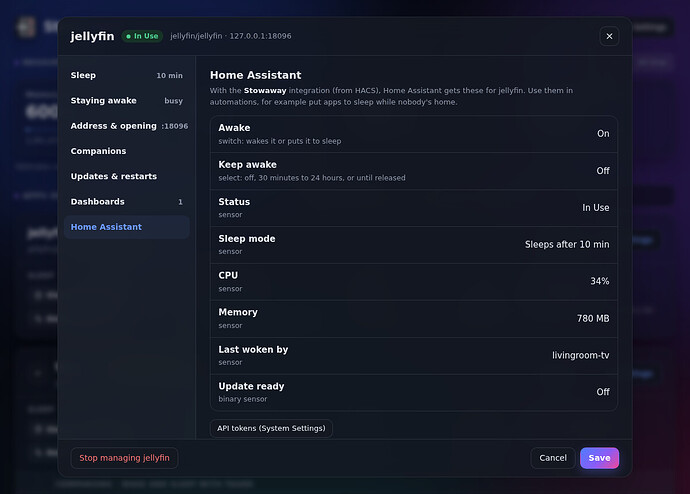Click the Status sensor row
The image size is (690, 494).
tap(414, 208)
